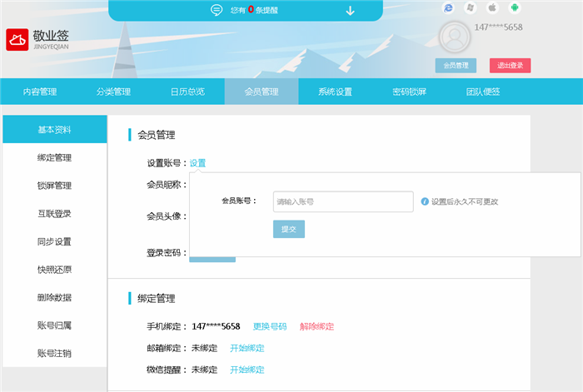Screen dimensions: 583x392
Task: Select 账号注销 in the sidebar
Action: tap(54, 354)
